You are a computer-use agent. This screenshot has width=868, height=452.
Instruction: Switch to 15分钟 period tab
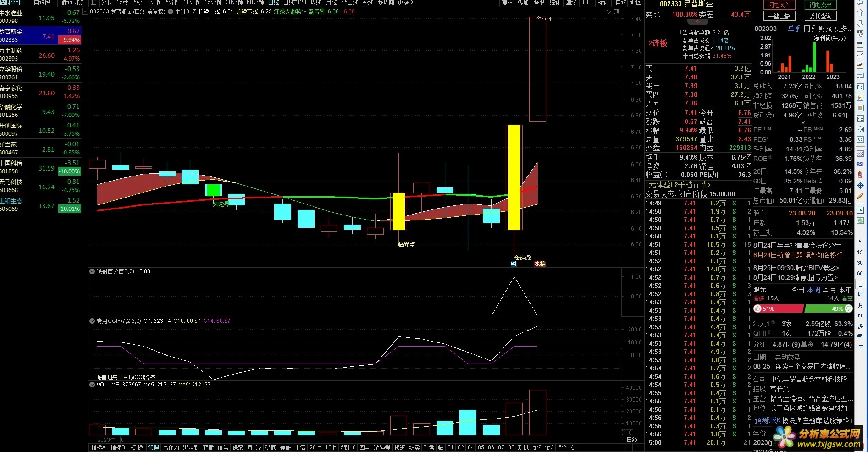(213, 3)
